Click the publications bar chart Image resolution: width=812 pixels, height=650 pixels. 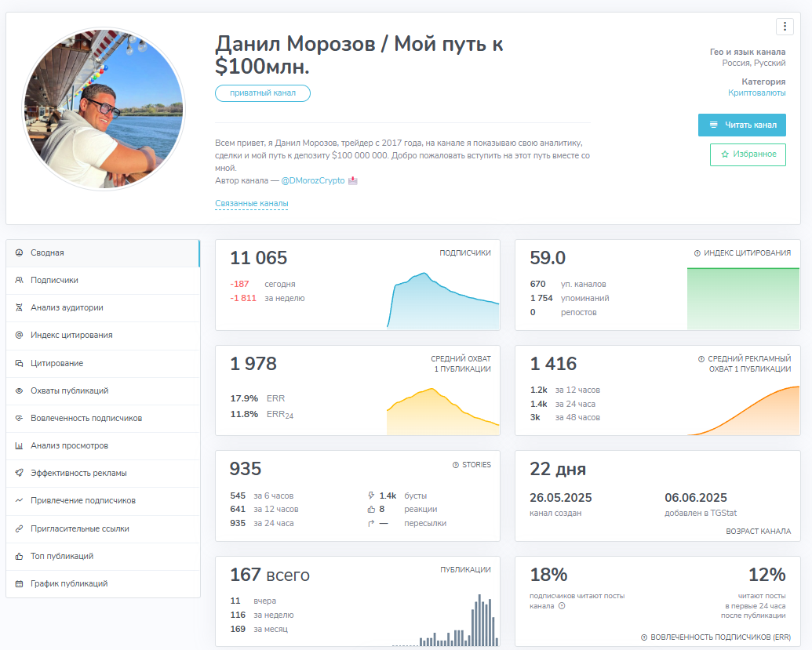(446, 620)
